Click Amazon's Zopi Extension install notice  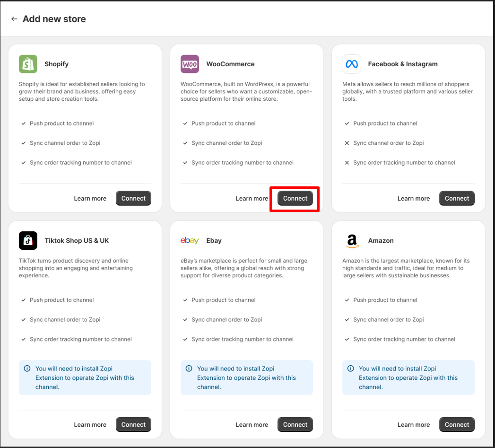pyautogui.click(x=408, y=378)
